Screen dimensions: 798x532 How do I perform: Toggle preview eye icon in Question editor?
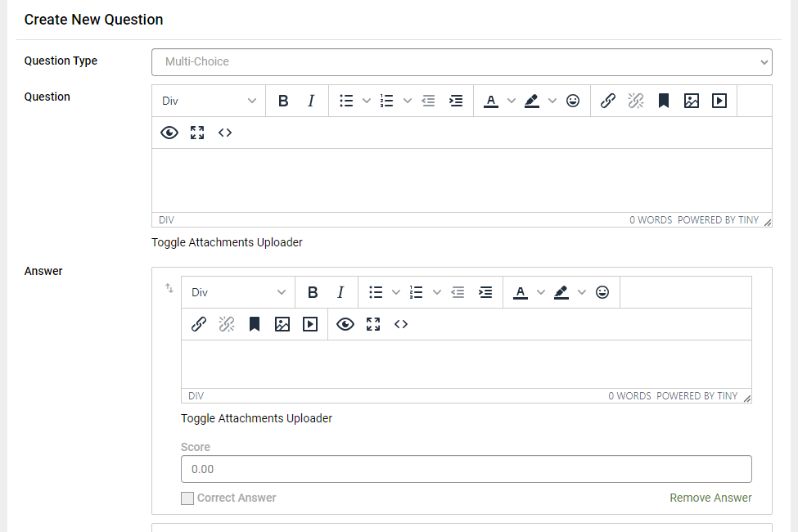click(x=169, y=133)
